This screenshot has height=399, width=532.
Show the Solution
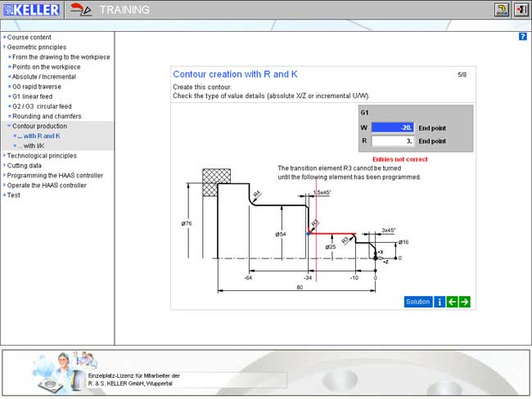(x=418, y=302)
